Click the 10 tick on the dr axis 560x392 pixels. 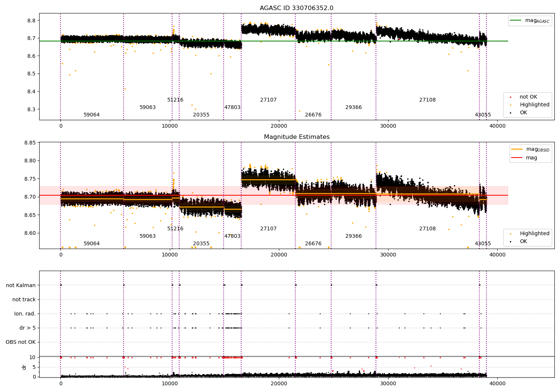pos(32,358)
